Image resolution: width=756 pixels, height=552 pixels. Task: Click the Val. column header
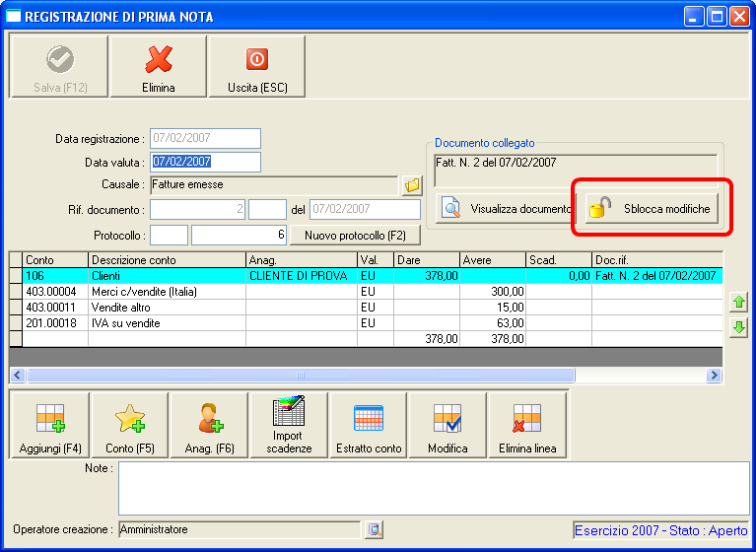pos(376,260)
